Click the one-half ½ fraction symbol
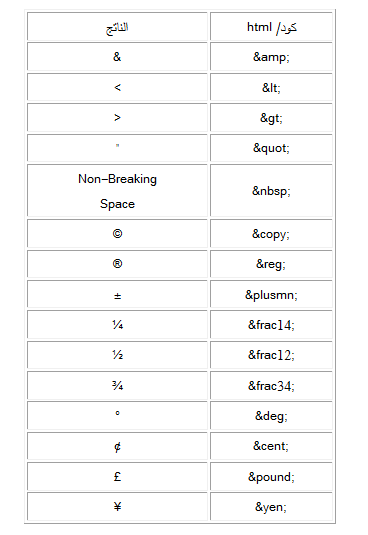 [117, 355]
